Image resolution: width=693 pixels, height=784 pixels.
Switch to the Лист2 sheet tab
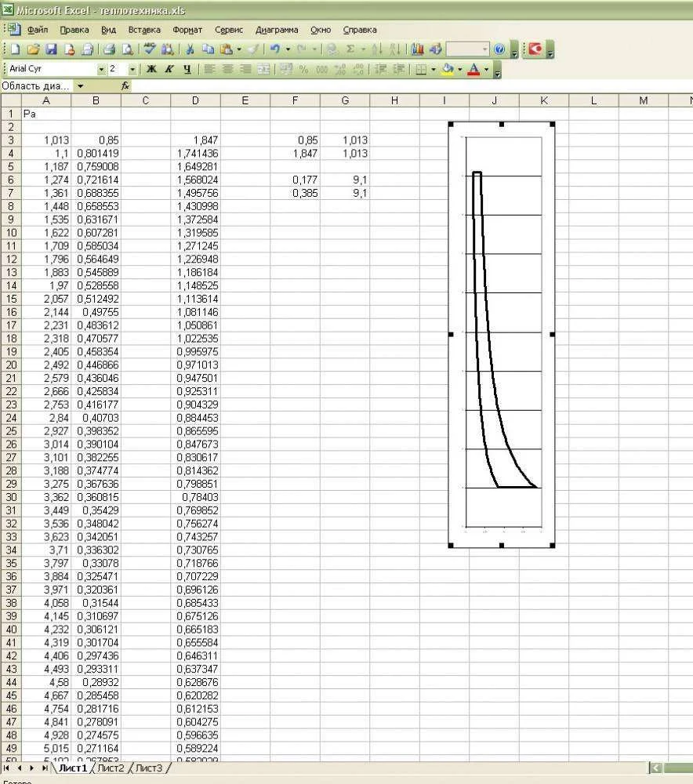point(111,768)
